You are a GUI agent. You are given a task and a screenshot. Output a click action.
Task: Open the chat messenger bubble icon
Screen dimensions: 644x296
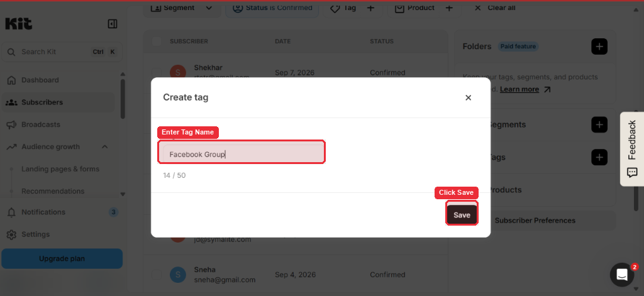622,275
